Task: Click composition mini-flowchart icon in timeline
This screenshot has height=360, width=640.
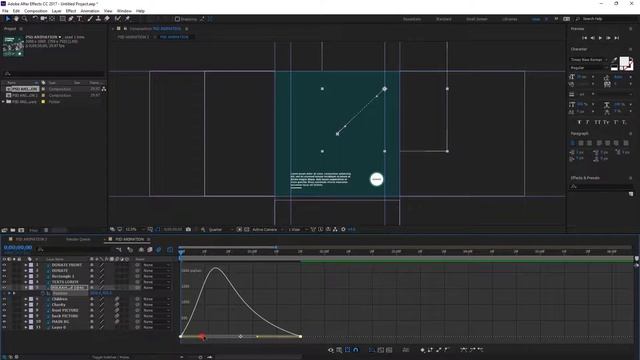Action: (119, 249)
